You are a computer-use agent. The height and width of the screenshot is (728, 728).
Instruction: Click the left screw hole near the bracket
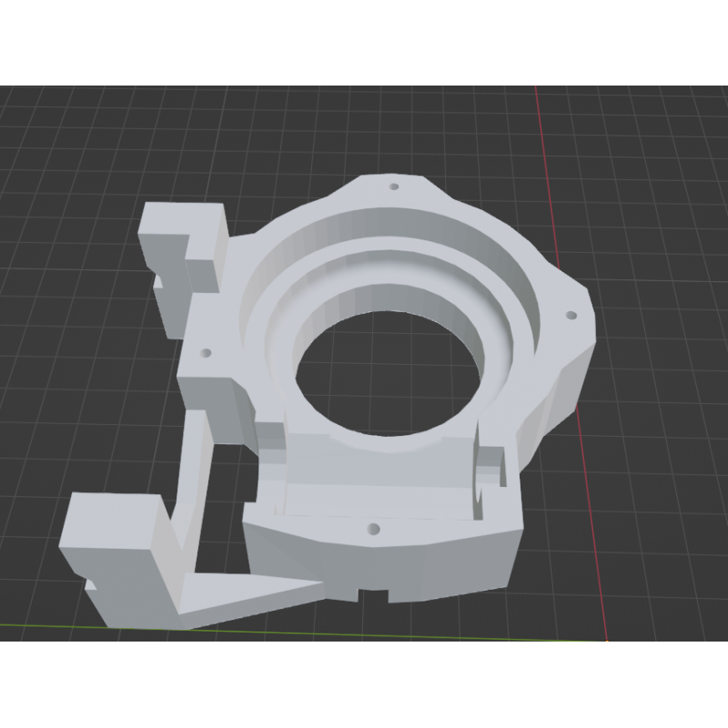[x=207, y=350]
